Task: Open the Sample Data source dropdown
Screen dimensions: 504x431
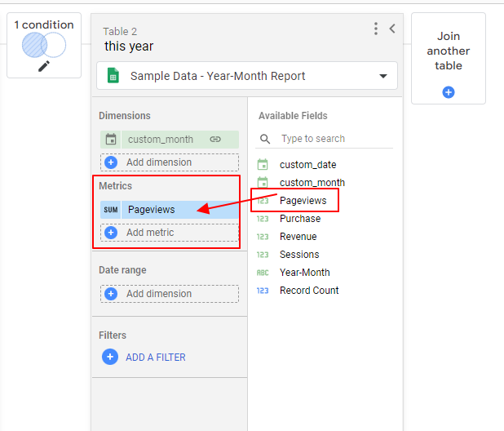Action: point(383,76)
